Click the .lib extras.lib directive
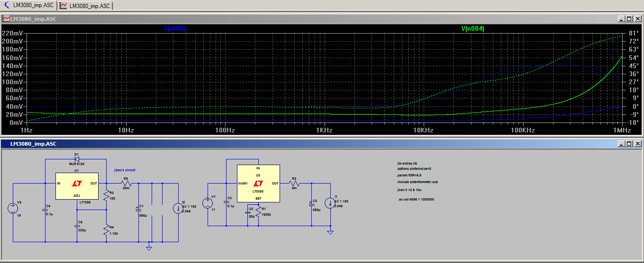 coord(407,163)
